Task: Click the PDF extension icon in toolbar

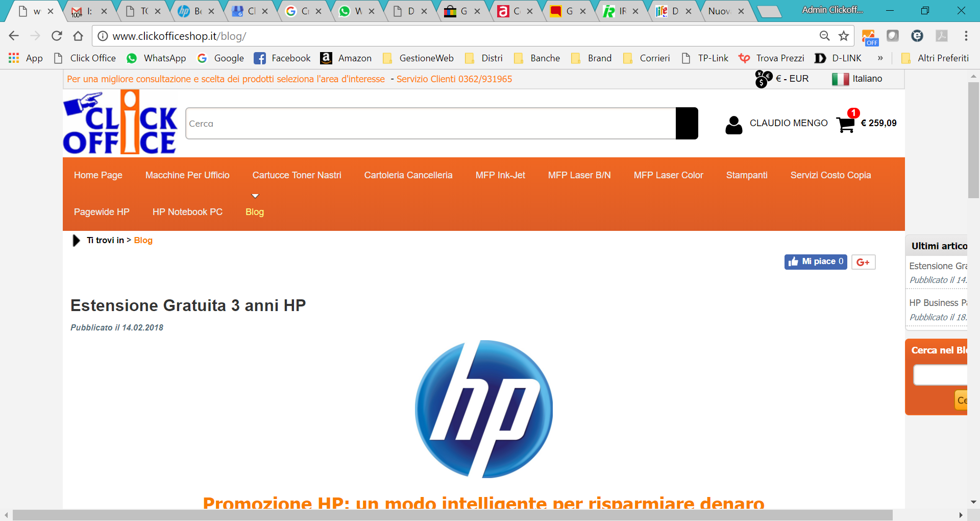Action: (941, 36)
